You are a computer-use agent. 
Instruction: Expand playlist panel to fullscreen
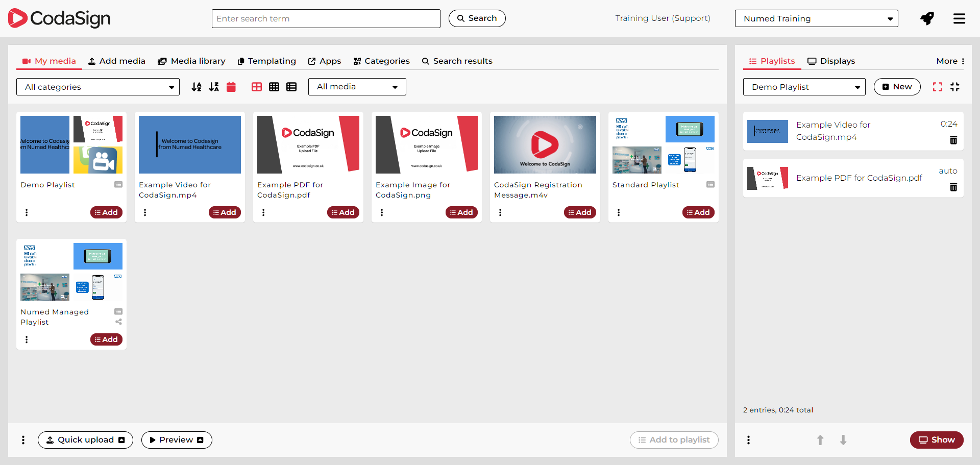click(x=937, y=87)
